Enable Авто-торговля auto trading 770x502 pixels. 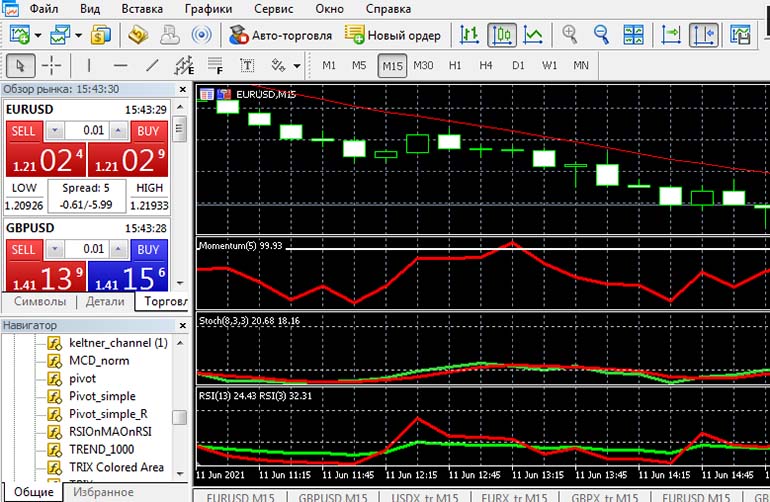pyautogui.click(x=280, y=35)
